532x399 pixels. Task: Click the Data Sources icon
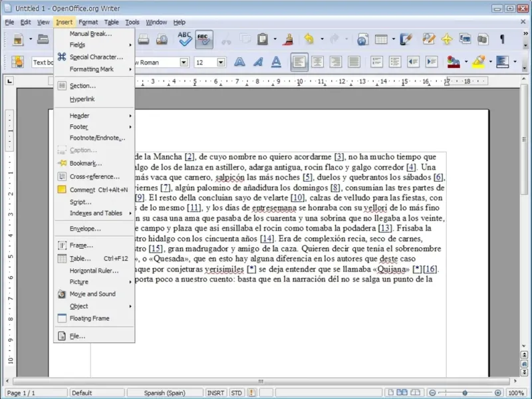click(x=483, y=39)
